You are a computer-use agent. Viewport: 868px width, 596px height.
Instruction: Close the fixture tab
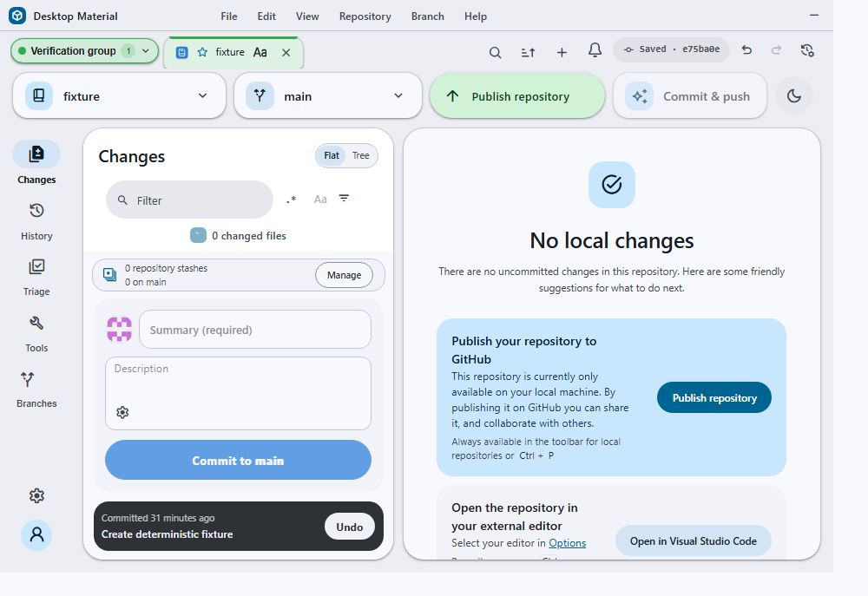(286, 53)
